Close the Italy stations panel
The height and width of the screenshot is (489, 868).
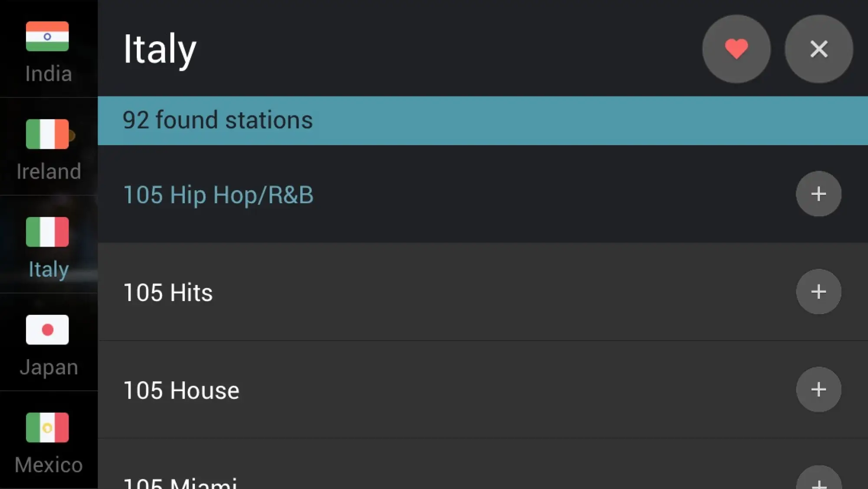819,49
